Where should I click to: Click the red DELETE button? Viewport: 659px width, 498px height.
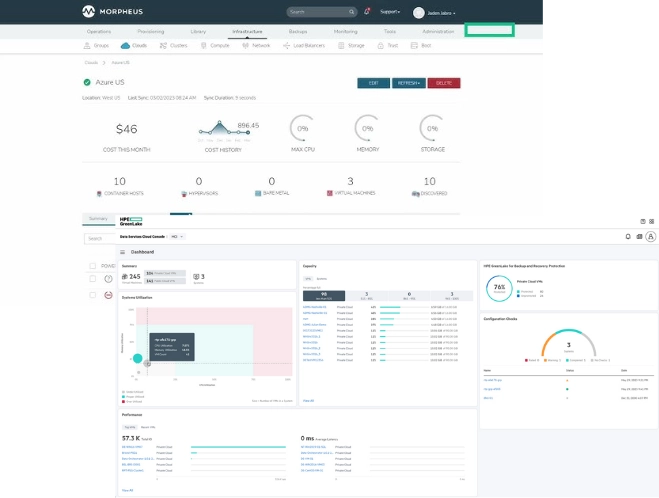(443, 83)
